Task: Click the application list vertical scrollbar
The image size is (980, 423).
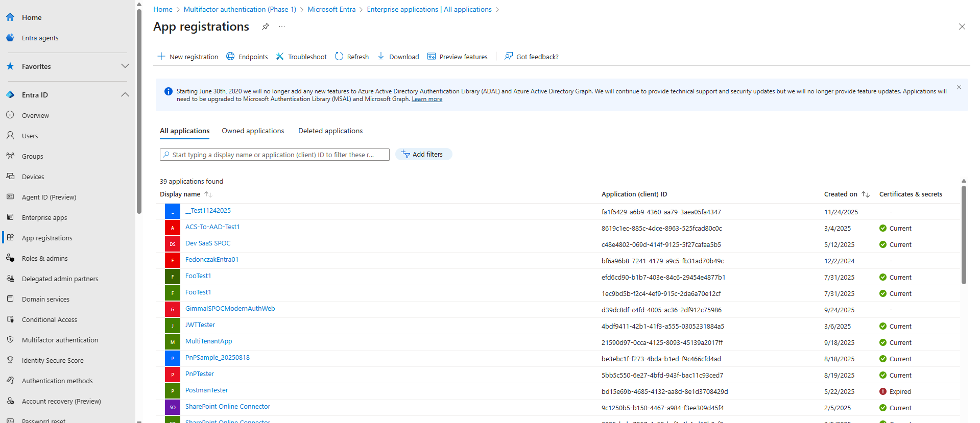Action: click(964, 235)
